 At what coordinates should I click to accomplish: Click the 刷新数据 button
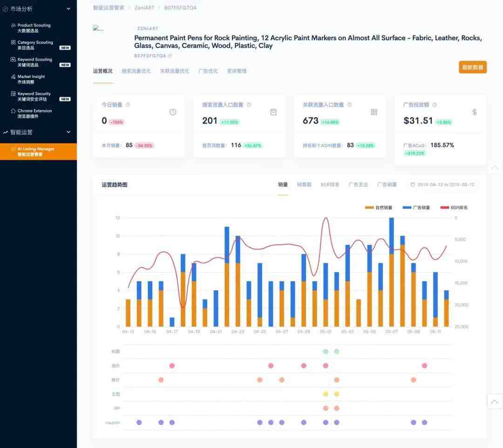[472, 67]
